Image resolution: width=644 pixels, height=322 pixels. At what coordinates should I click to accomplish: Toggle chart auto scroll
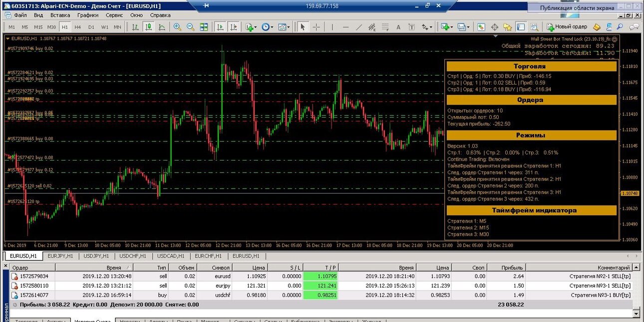(x=220, y=27)
